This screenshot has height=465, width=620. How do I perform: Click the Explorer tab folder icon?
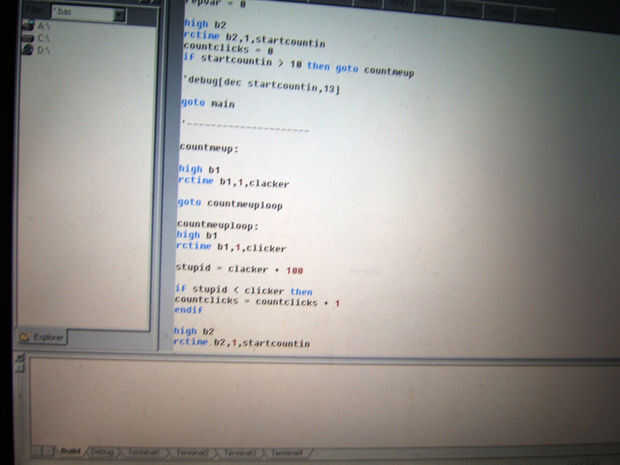pos(25,337)
